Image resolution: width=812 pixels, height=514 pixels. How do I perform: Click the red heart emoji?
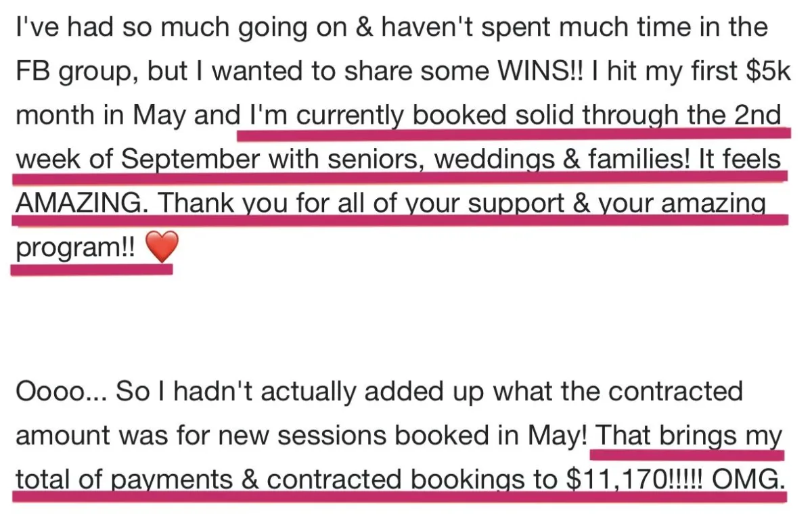162,248
